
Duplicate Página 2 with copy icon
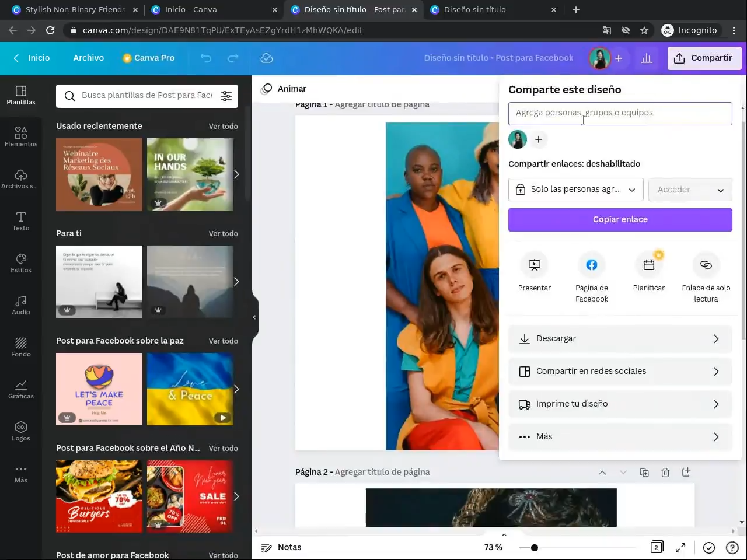[x=644, y=473]
